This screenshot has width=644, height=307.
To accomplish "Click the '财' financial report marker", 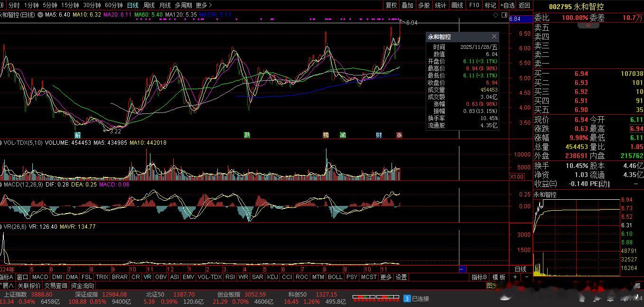I will [379, 135].
